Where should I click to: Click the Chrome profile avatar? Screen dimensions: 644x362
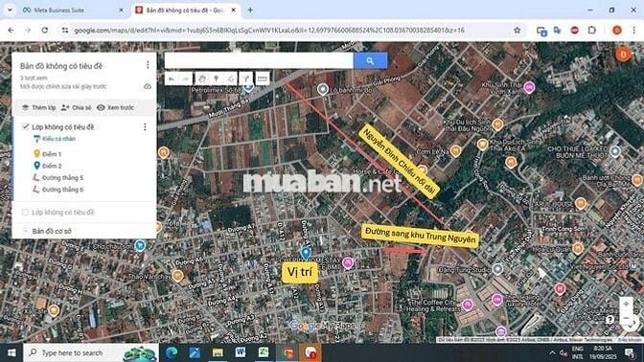tap(617, 30)
